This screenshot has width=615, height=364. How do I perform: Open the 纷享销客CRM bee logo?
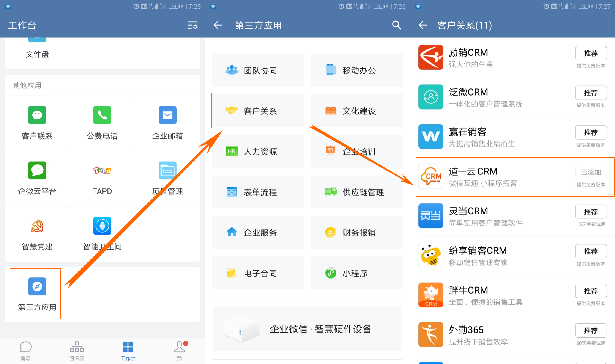pos(431,255)
